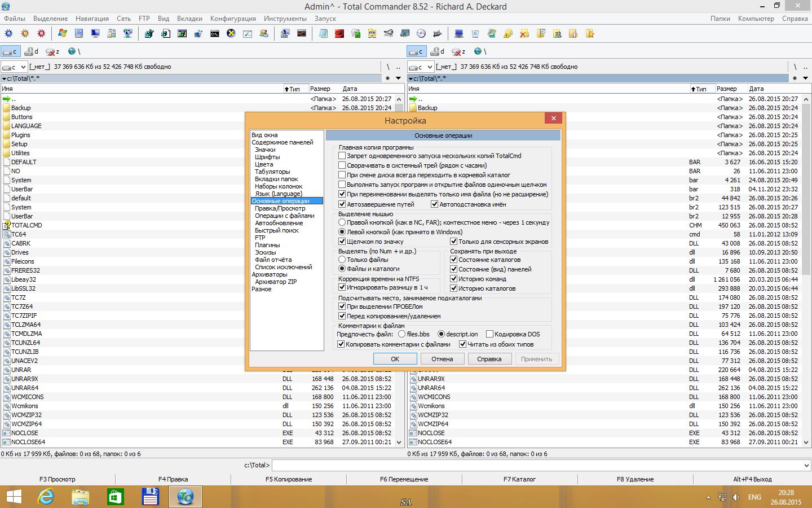Viewport: 812px width, 508px height.
Task: Open the user accounts toolbar icon
Action: (263, 34)
